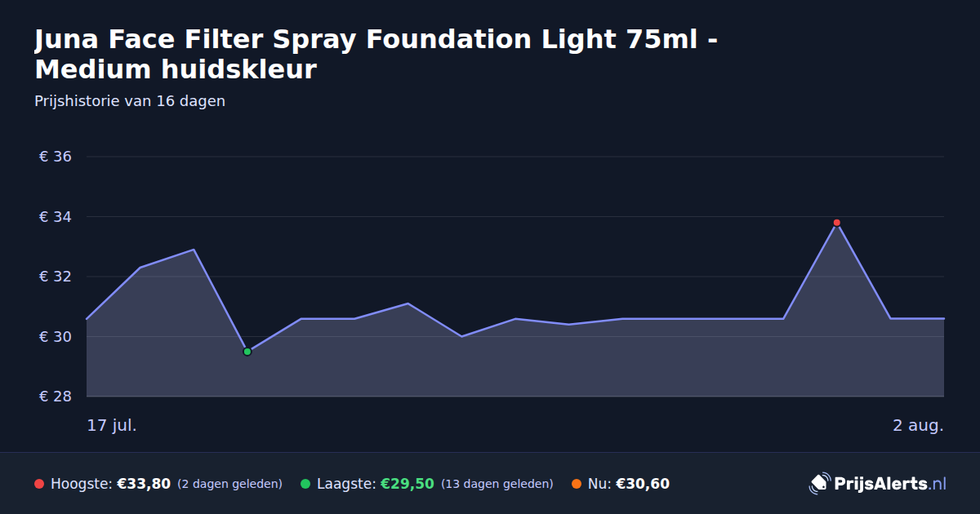
Task: Click the PrijsAlerts tag logo icon
Action: tap(819, 483)
